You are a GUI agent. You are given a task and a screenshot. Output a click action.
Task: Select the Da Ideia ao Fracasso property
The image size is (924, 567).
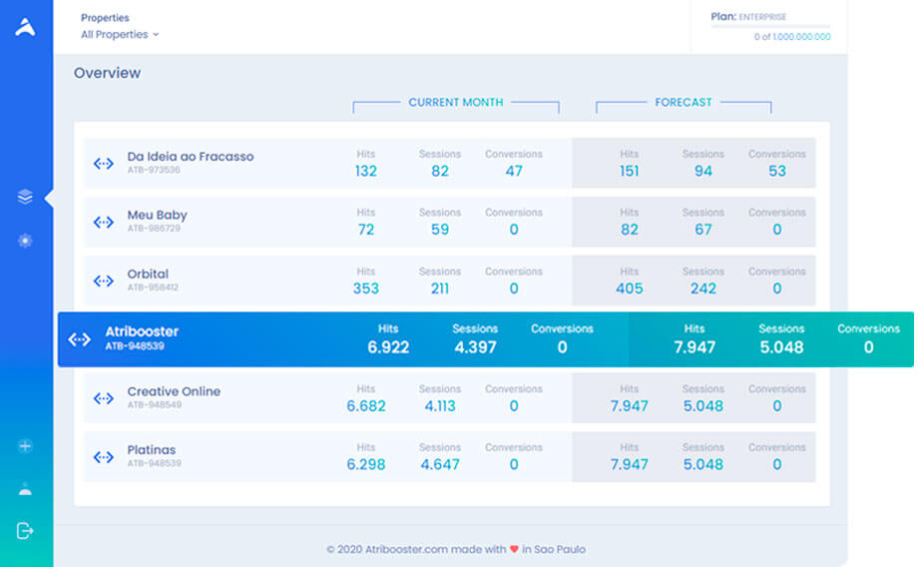[190, 157]
